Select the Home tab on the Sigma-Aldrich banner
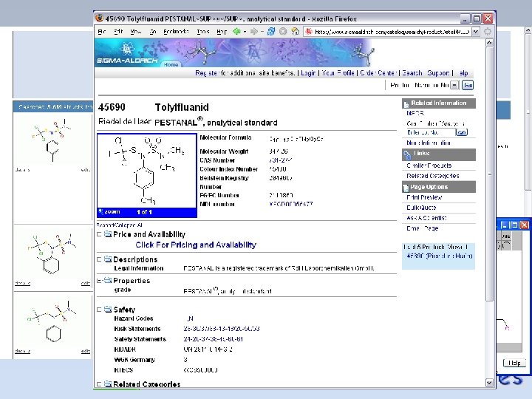The height and width of the screenshot is (399, 532). coord(171,64)
